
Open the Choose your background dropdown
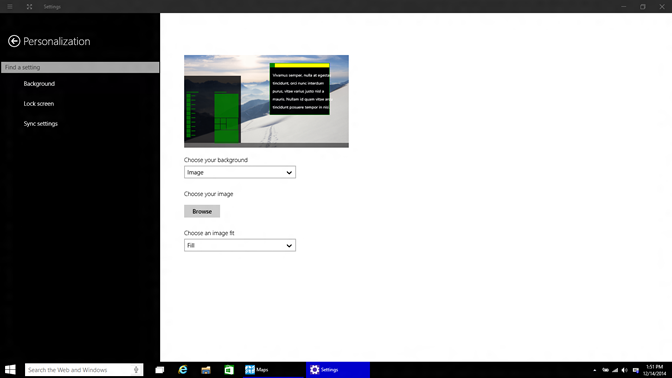(240, 172)
